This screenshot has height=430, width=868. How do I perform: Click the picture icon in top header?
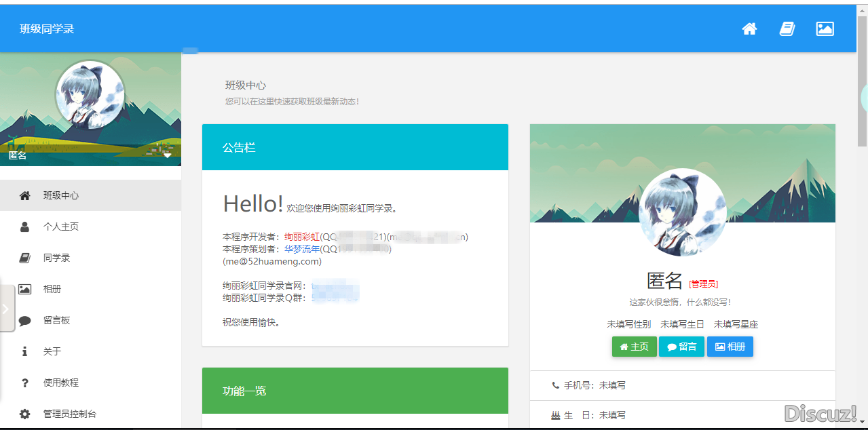[825, 28]
